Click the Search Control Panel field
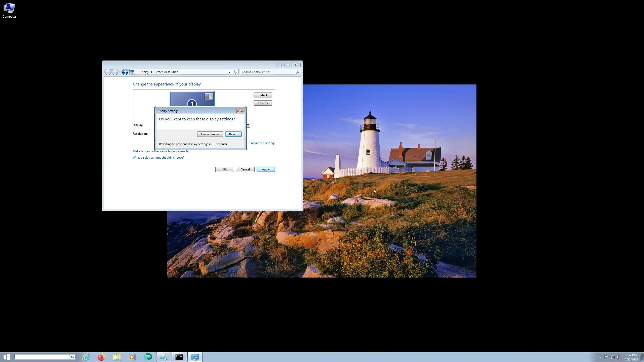Image resolution: width=644 pixels, height=362 pixels. pyautogui.click(x=268, y=72)
